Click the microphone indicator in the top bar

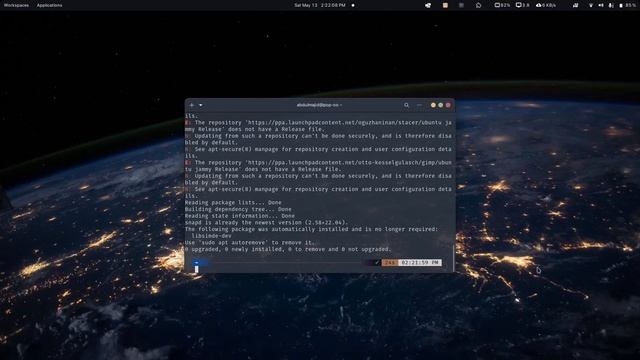coord(611,5)
